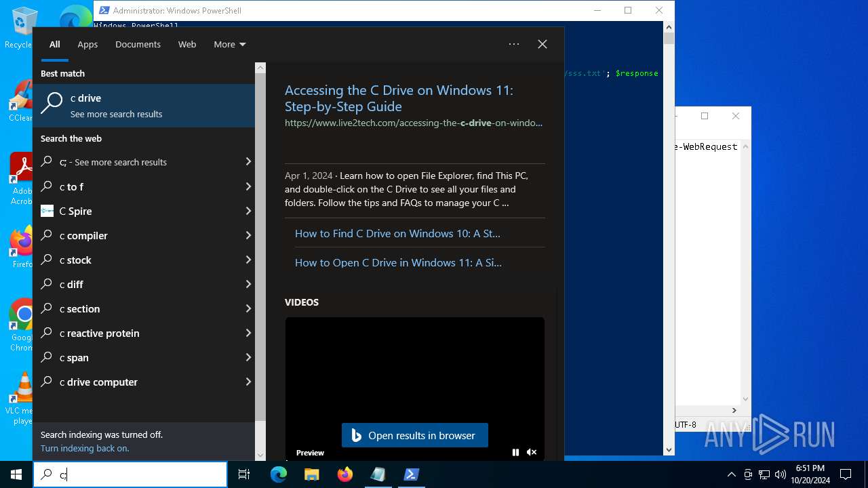Select the Google Chrome desktop shortcut
Viewport: 868px width, 488px height.
[x=21, y=325]
